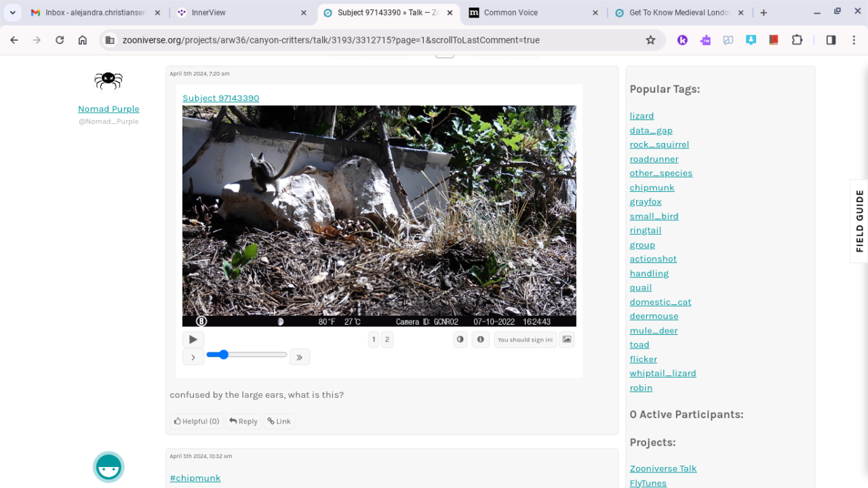View site information icon in address bar
This screenshot has height=488, width=868.
coord(110,40)
